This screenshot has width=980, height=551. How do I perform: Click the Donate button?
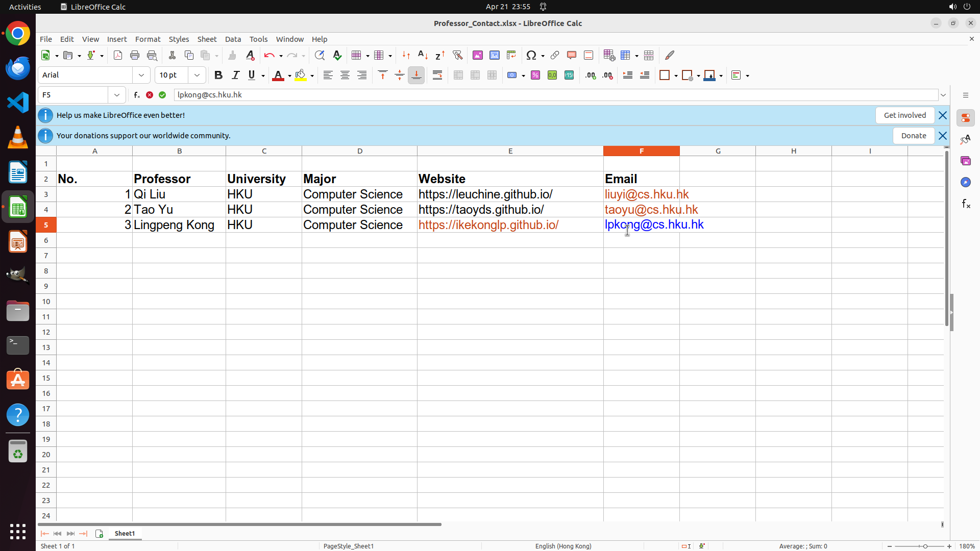pyautogui.click(x=913, y=136)
